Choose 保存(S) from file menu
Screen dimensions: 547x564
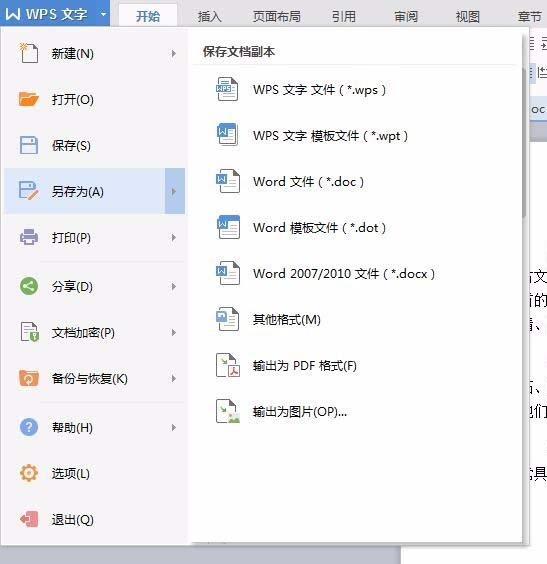coord(95,145)
